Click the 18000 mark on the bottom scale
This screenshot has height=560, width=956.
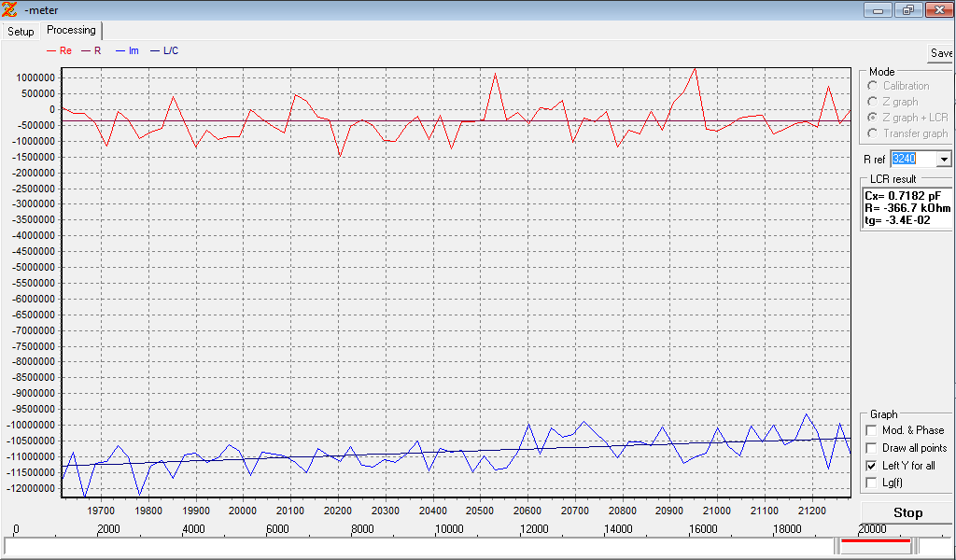(786, 529)
